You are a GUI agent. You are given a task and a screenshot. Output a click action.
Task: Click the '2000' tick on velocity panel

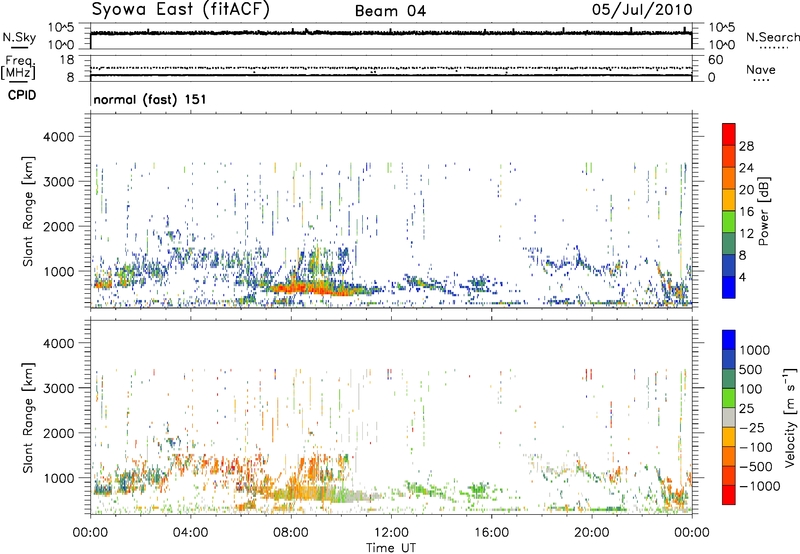tap(58, 433)
